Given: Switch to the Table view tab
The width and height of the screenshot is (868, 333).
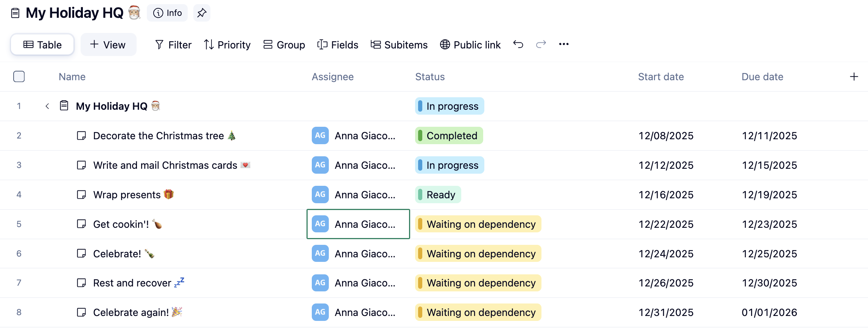Looking at the screenshot, I should [42, 45].
